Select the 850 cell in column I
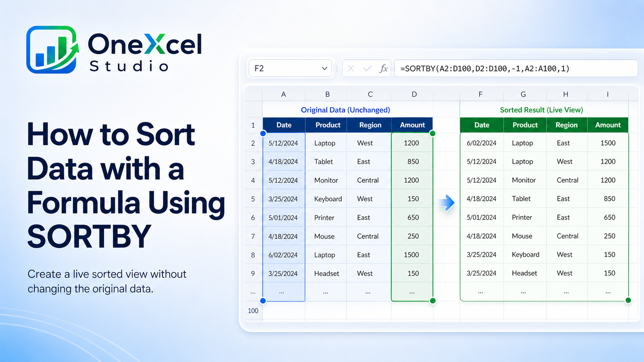 point(608,199)
